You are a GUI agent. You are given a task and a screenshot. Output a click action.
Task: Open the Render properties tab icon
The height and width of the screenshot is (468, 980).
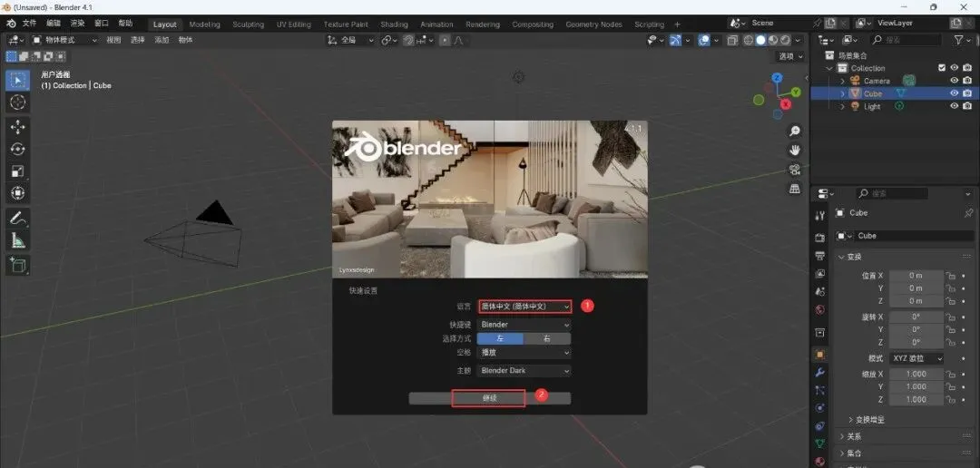(x=820, y=238)
